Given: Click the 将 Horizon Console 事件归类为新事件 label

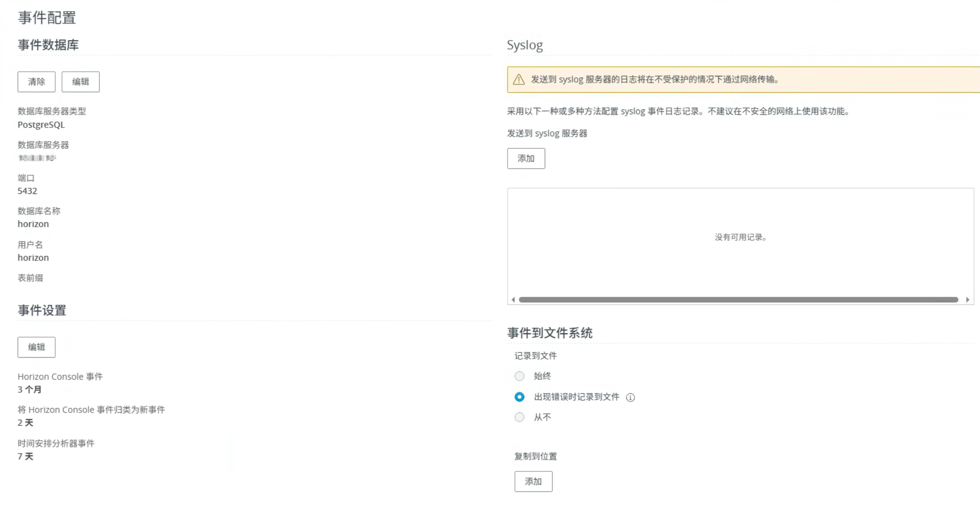Looking at the screenshot, I should pyautogui.click(x=91, y=409).
